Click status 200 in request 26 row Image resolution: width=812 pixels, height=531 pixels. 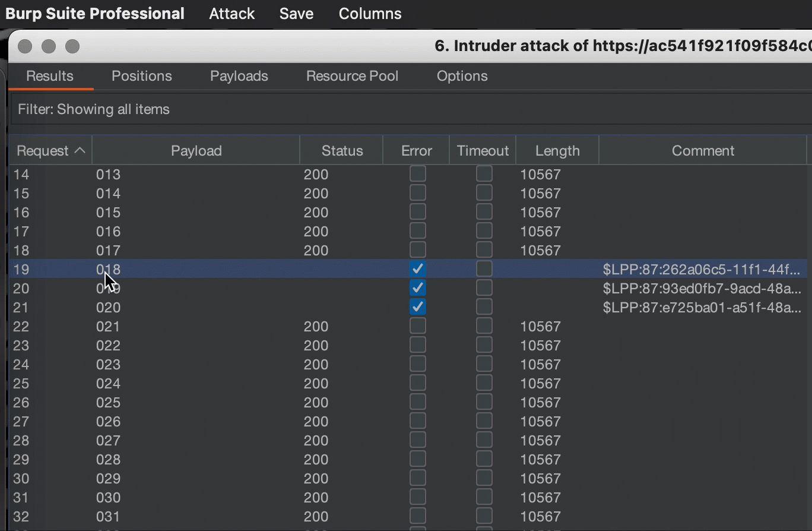[x=316, y=403]
